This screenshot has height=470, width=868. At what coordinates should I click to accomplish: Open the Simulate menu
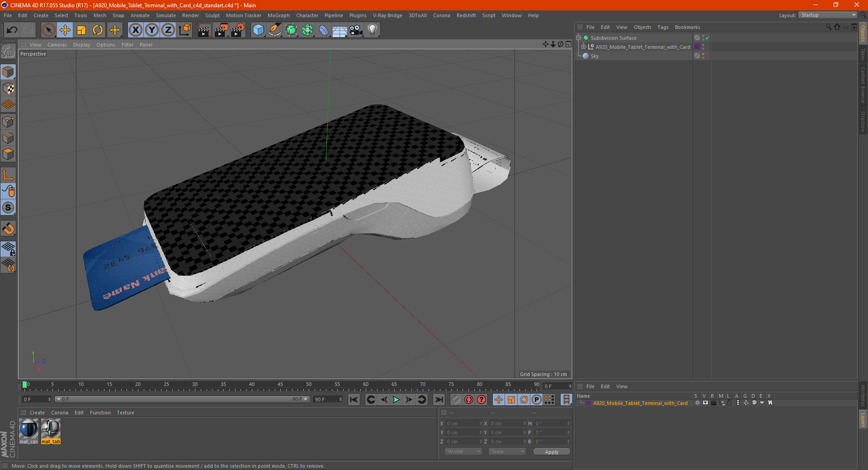tap(166, 15)
